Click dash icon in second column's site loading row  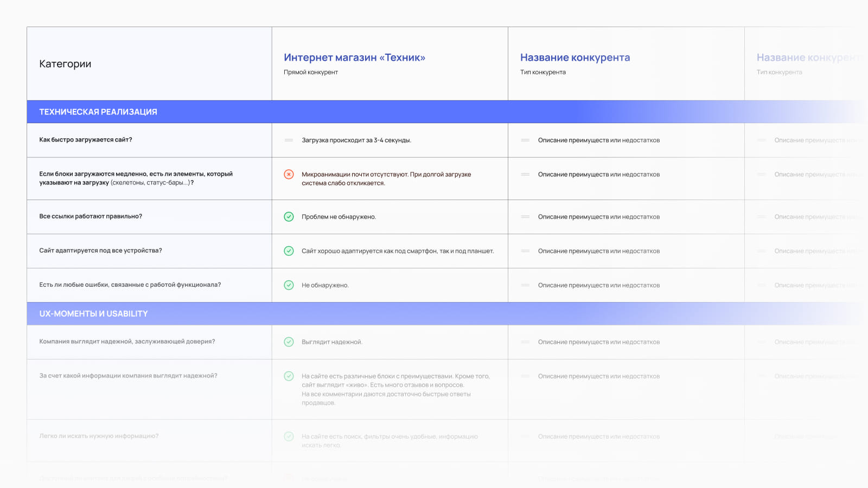[x=525, y=140]
